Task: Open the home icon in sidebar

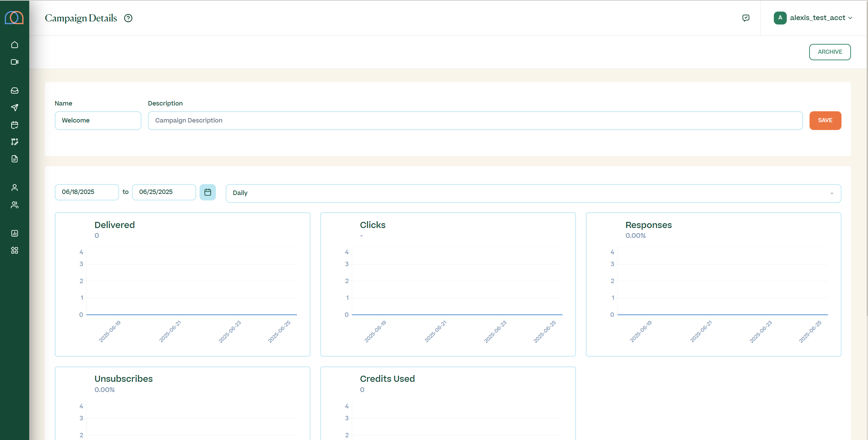Action: 15,45
